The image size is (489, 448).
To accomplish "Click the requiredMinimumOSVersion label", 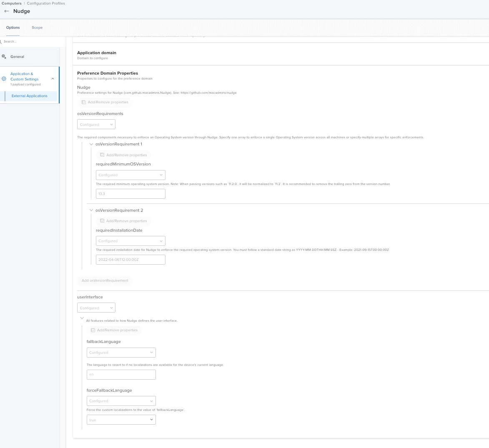I will point(123,164).
